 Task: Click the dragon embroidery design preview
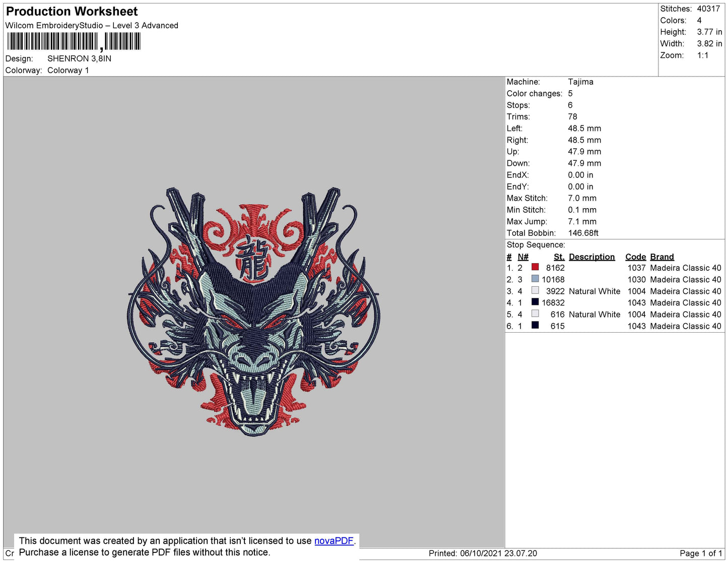(253, 311)
